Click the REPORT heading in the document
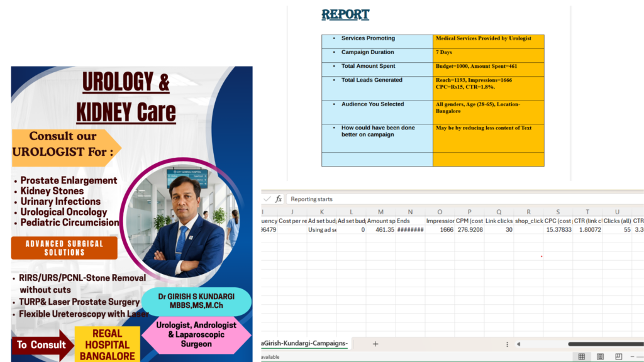 [345, 15]
